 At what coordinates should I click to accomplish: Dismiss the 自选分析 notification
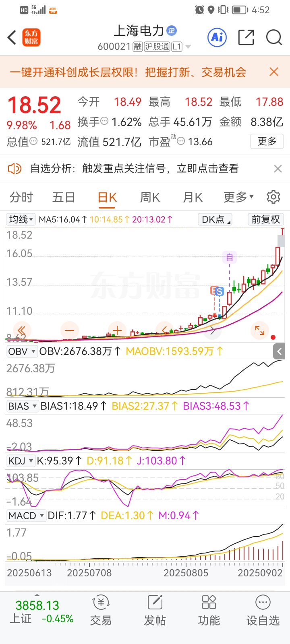[x=278, y=169]
